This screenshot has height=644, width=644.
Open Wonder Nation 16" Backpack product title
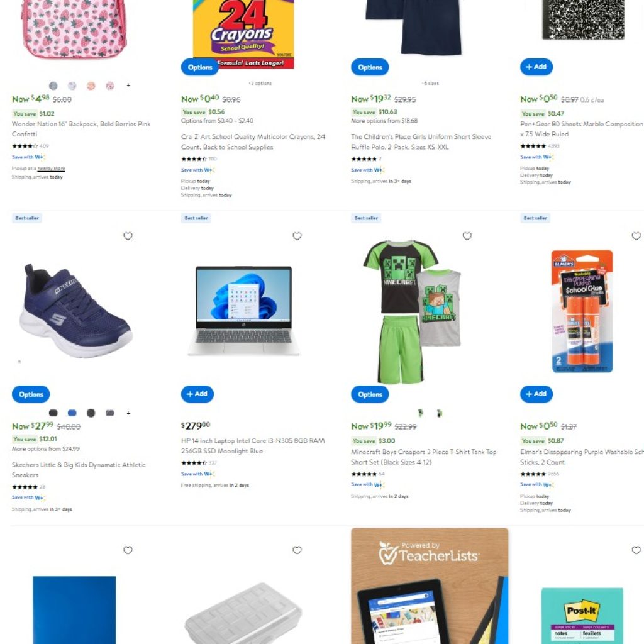(x=81, y=129)
